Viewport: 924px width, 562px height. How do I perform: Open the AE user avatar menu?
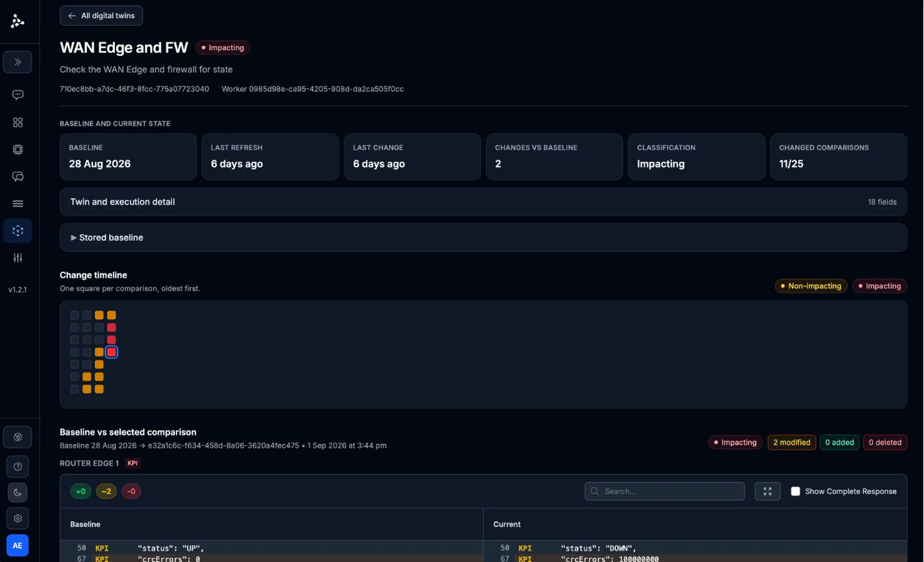pyautogui.click(x=18, y=546)
